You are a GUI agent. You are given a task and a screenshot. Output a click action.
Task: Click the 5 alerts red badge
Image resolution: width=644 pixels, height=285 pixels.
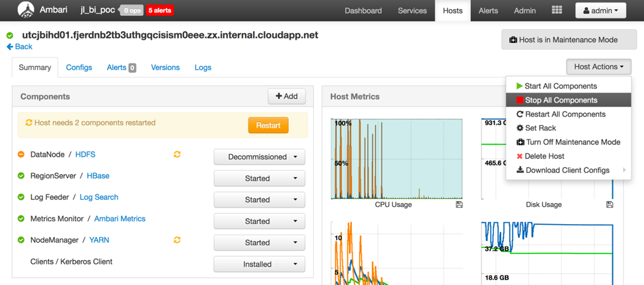coord(161,11)
